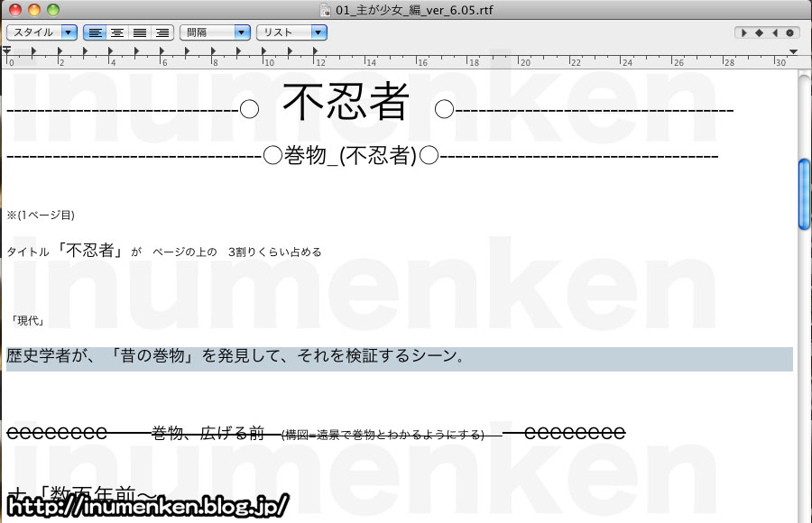Viewport: 812px width, 523px height.
Task: Click the highlighted line starting 歴史学者が
Action: point(400,359)
